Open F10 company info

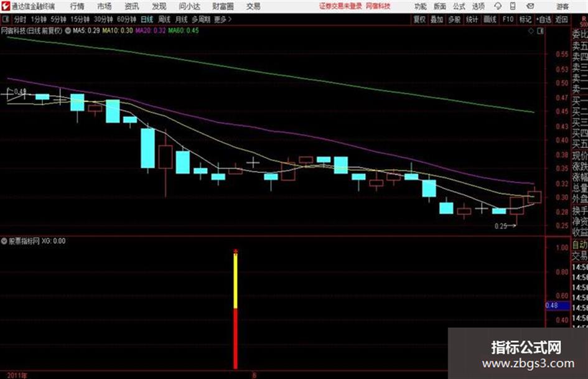[508, 19]
